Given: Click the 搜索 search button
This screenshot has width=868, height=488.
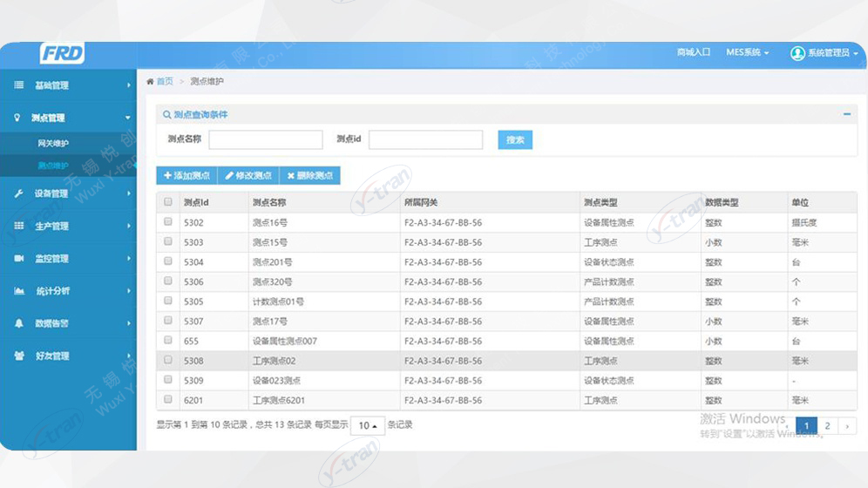Looking at the screenshot, I should [515, 139].
